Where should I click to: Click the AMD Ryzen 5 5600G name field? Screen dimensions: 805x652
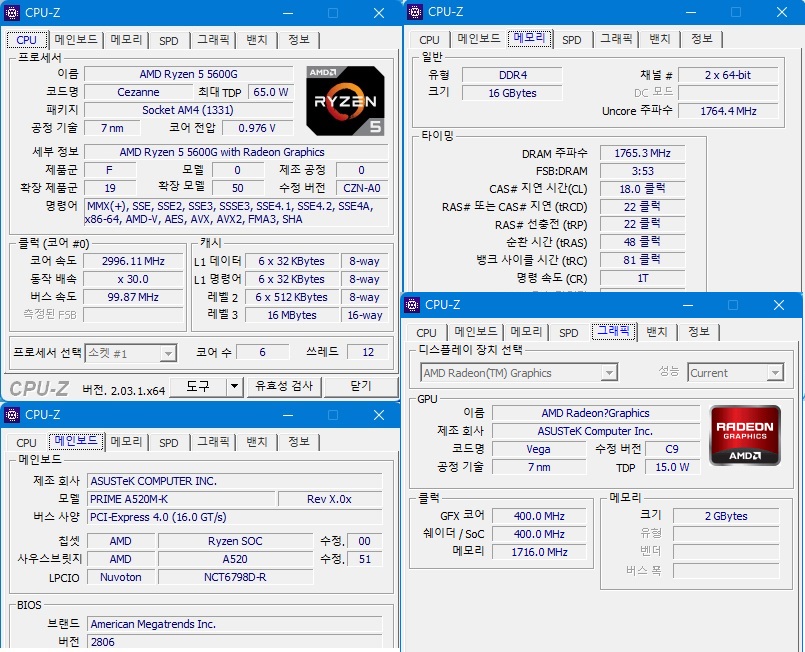point(188,74)
